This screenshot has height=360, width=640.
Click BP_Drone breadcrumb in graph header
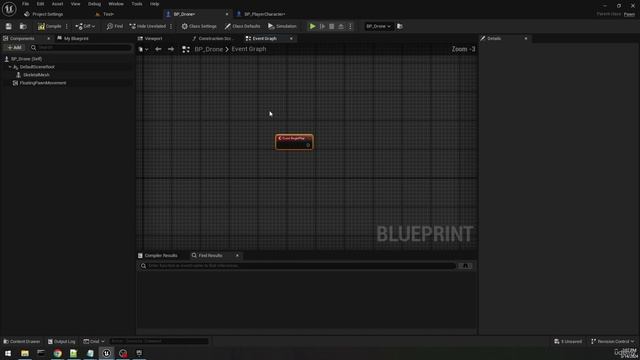(209, 49)
